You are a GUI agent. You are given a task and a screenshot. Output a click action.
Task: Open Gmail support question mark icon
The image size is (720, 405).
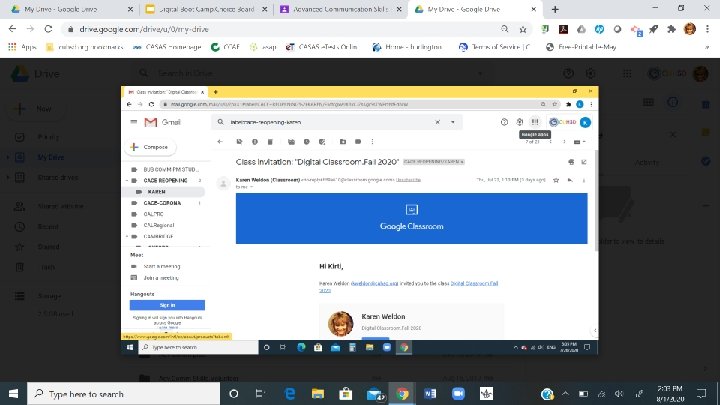(x=504, y=122)
